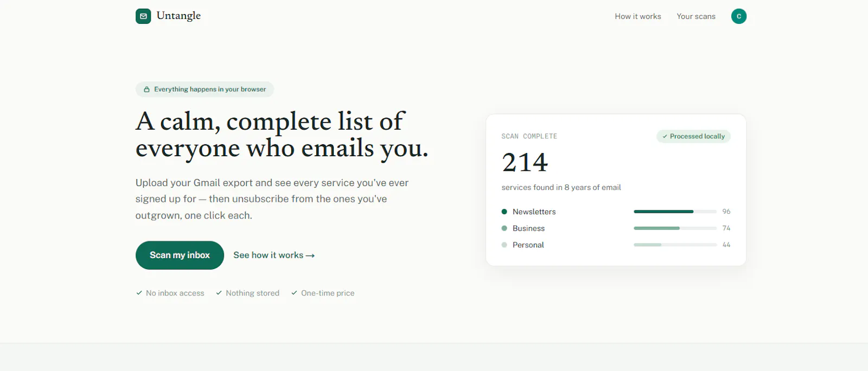Click the Scan my inbox button
The image size is (868, 371).
[x=180, y=255]
